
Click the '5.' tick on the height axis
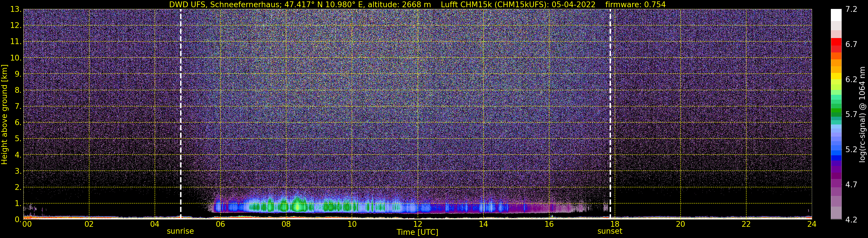(18, 139)
